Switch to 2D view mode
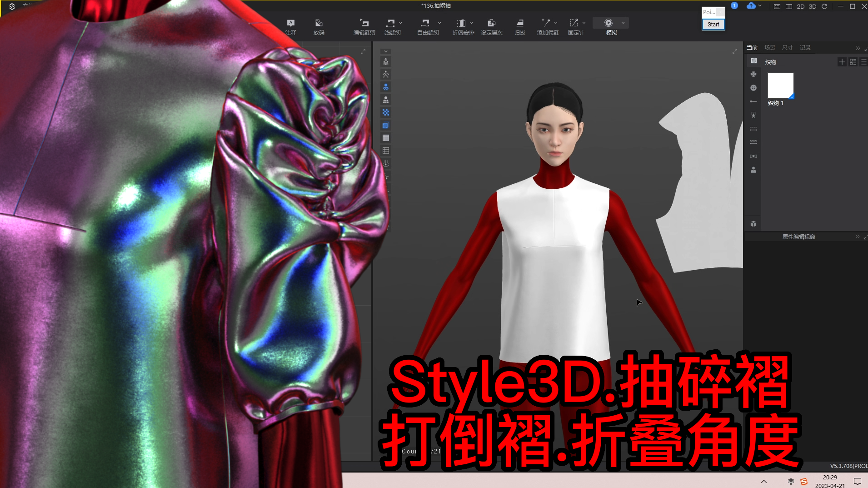Viewport: 868px width, 488px height. coord(800,6)
